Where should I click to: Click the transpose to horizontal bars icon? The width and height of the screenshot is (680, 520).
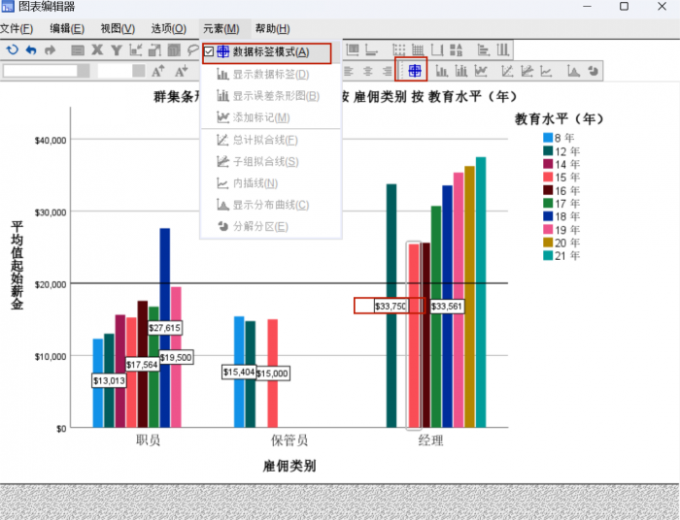tap(483, 50)
